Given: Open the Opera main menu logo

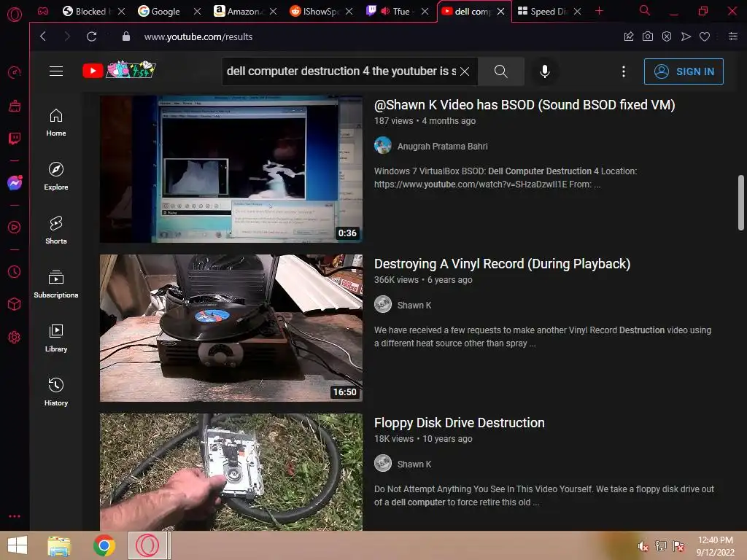Looking at the screenshot, I should click(x=15, y=15).
